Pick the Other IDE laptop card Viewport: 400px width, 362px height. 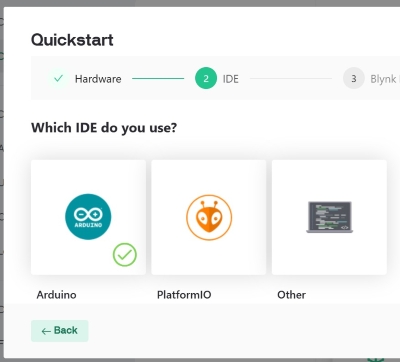coord(329,217)
